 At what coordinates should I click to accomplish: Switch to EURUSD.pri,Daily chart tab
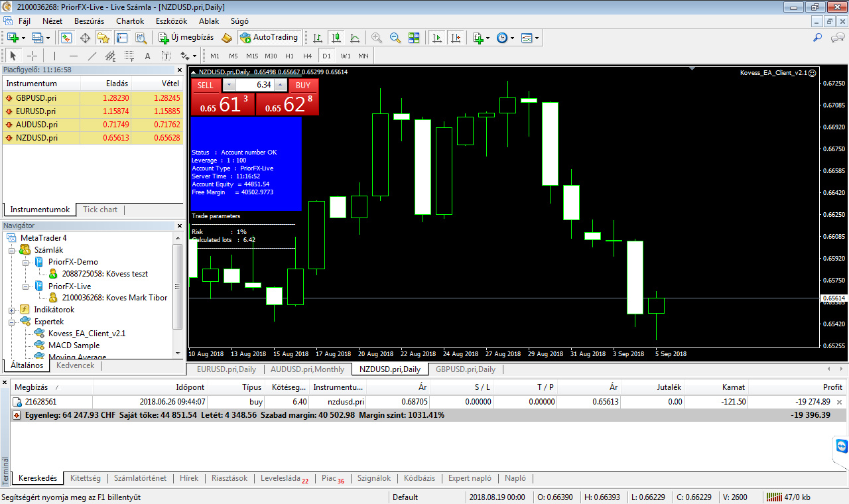[x=226, y=369]
